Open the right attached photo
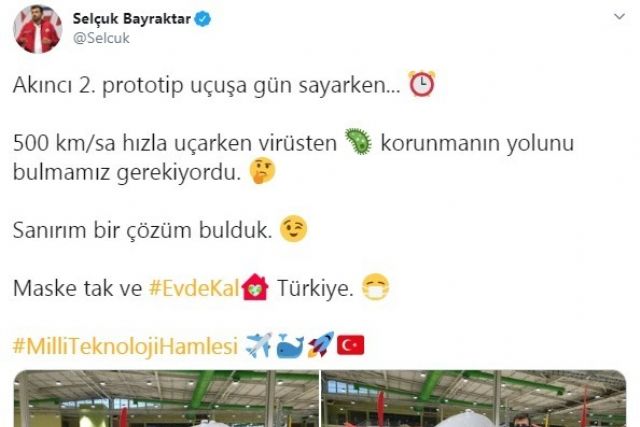 [474, 398]
